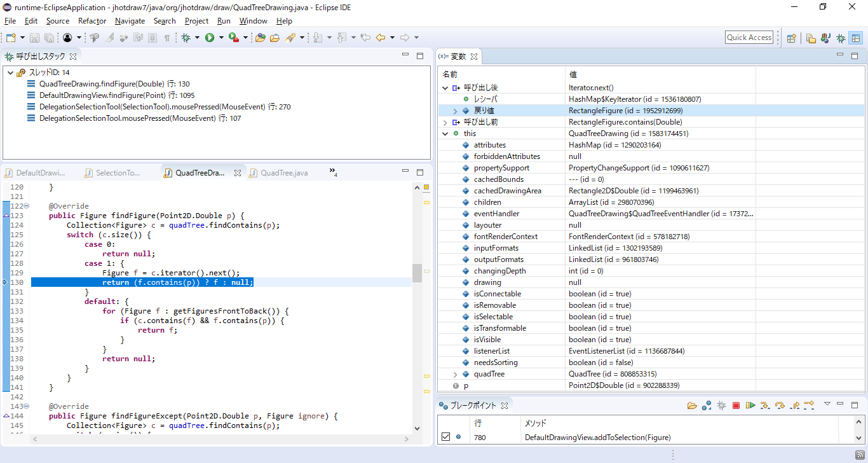Switch to the SelectionTo... editor tab

pos(118,173)
